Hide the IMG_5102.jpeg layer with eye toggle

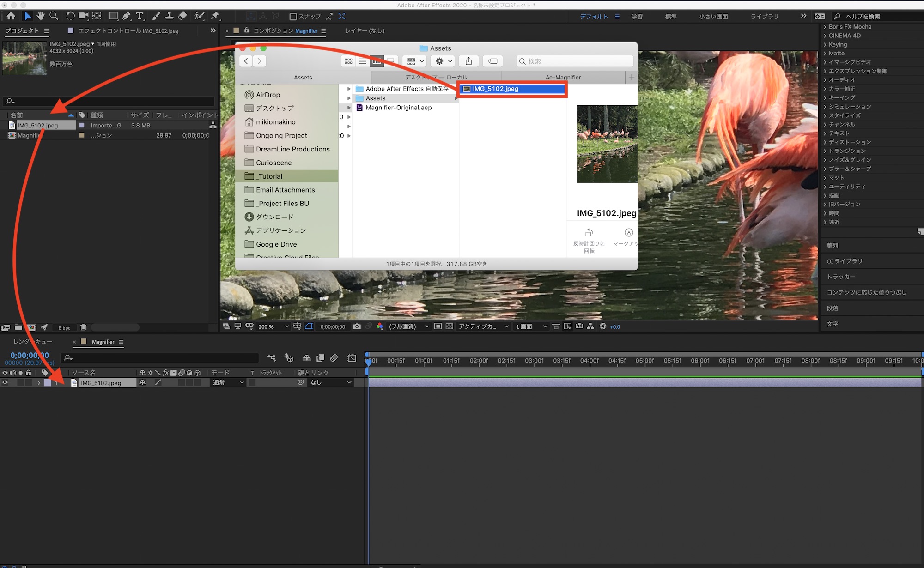coord(5,382)
